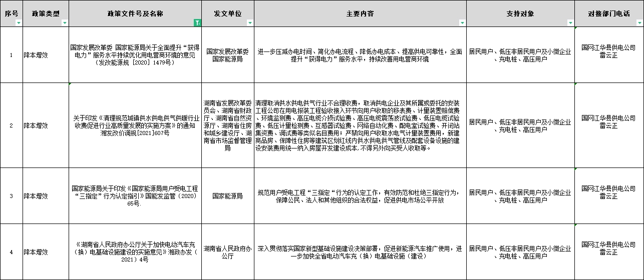The height and width of the screenshot is (280, 644).
Task: Select the cell with serial number 1
Action: (11, 55)
